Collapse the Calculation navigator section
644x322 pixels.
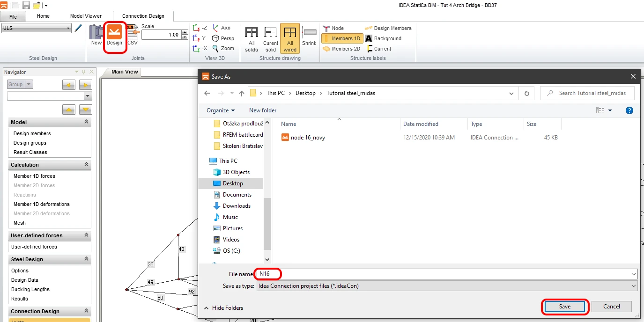point(86,165)
